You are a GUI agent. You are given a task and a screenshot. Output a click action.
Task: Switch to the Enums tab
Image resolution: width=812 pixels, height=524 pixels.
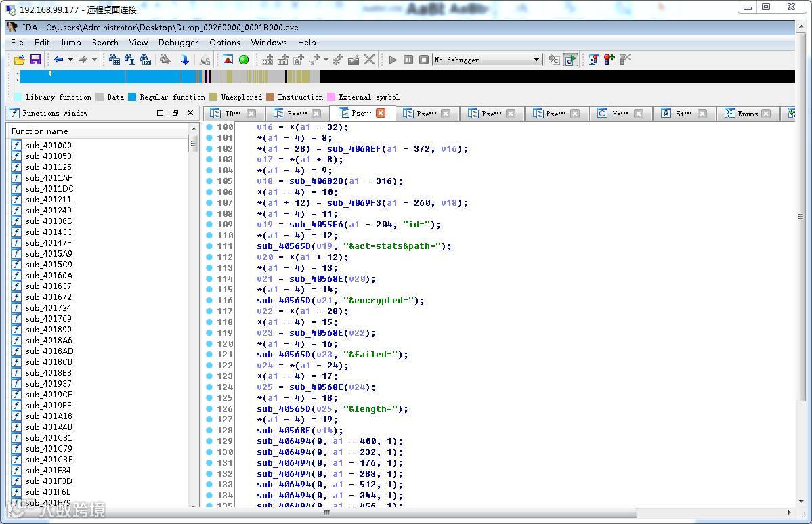[747, 114]
